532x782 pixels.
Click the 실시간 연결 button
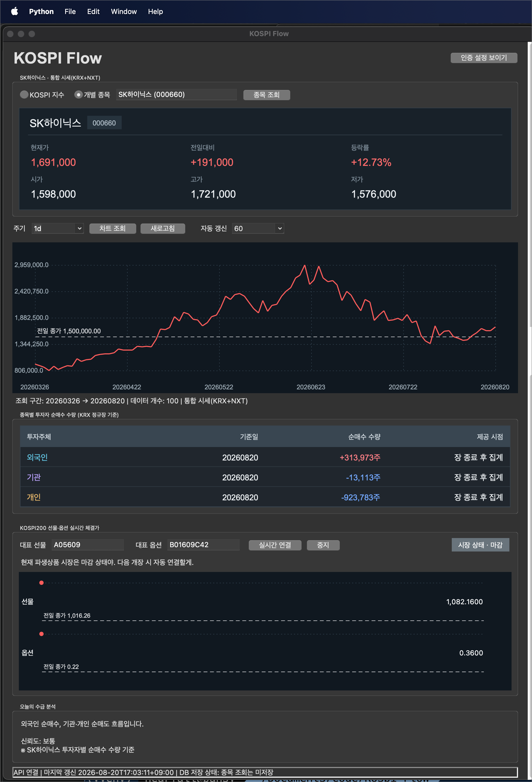click(275, 545)
